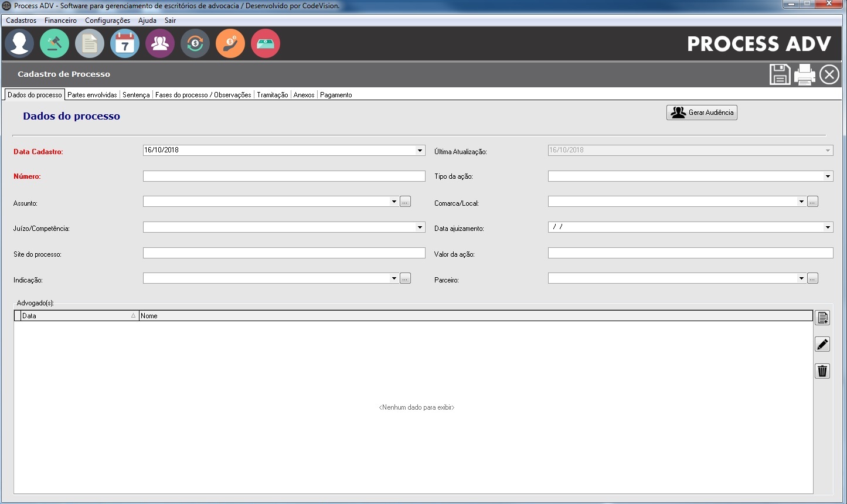
Task: Click the red cash stack icon
Action: tap(266, 44)
